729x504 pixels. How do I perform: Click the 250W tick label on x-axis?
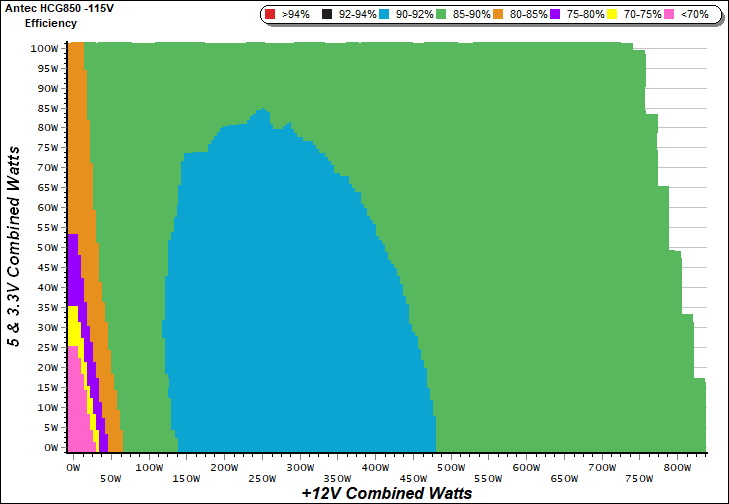coord(261,478)
